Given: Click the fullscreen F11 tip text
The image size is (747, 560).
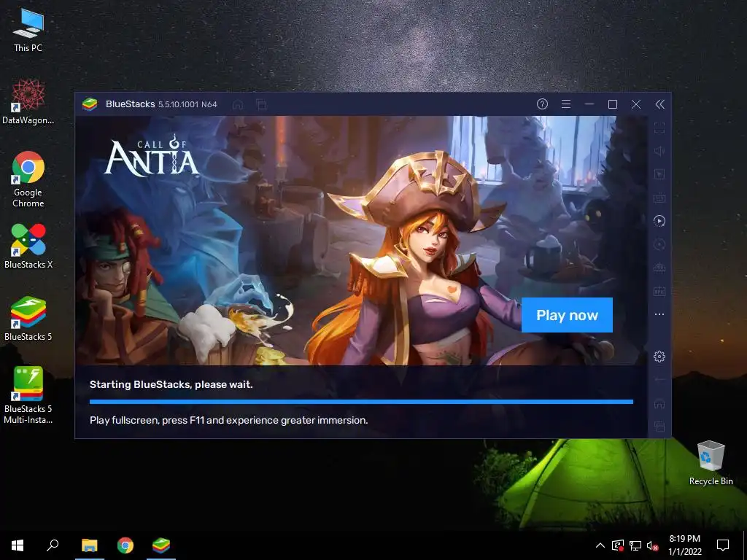Looking at the screenshot, I should pos(228,420).
